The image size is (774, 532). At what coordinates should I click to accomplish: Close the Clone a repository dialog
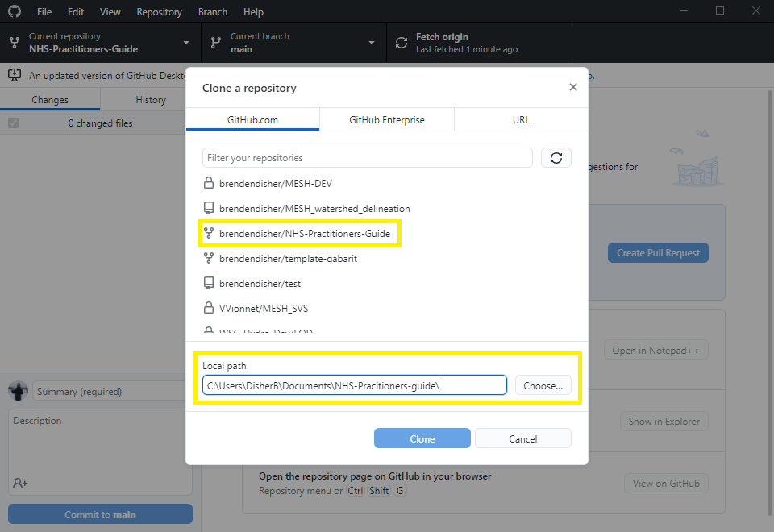[x=572, y=87]
